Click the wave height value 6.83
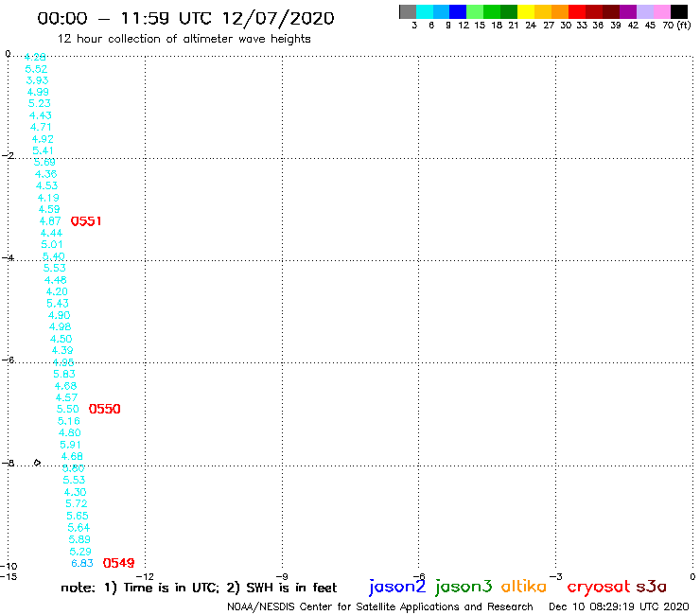This screenshot has width=700, height=615. click(82, 563)
